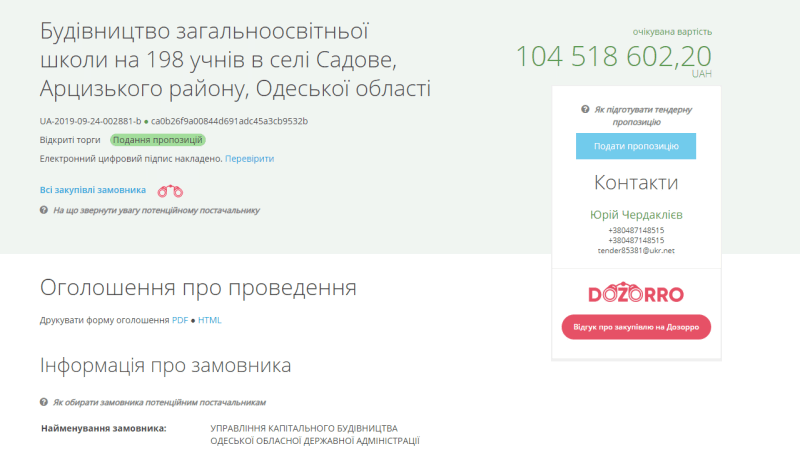This screenshot has height=449, width=800.
Task: Click the 'UAH' currency label
Action: point(702,74)
